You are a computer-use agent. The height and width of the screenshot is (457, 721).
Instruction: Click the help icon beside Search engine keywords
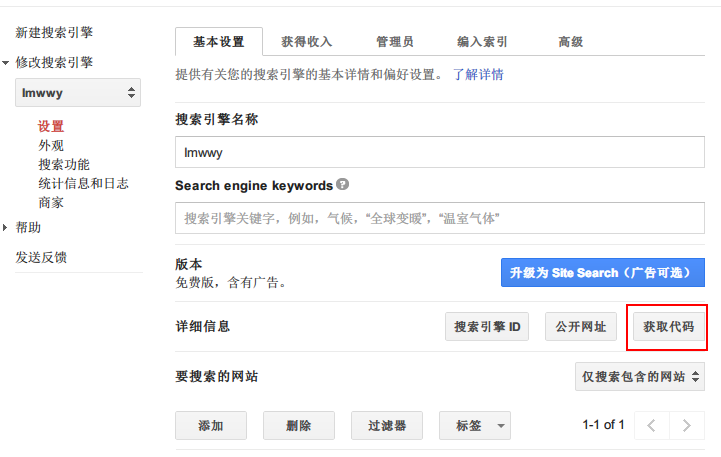(x=343, y=185)
